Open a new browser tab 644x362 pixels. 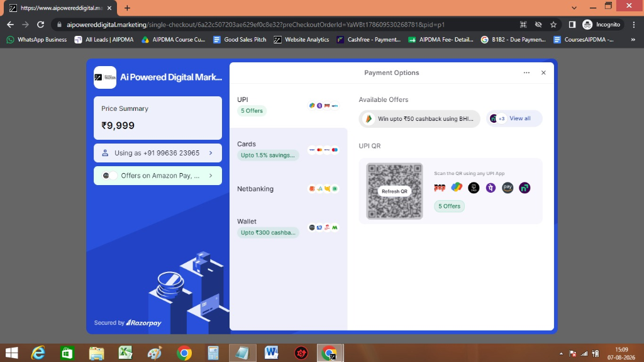(127, 8)
